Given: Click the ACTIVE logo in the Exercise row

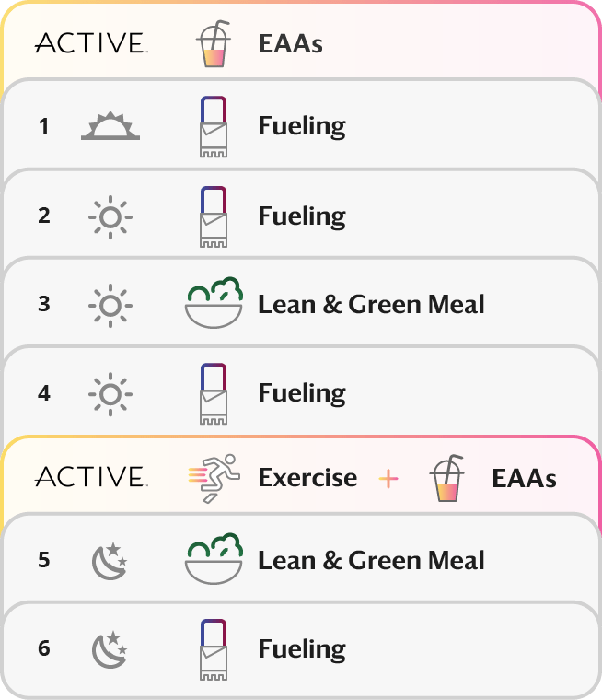Looking at the screenshot, I should click(89, 478).
